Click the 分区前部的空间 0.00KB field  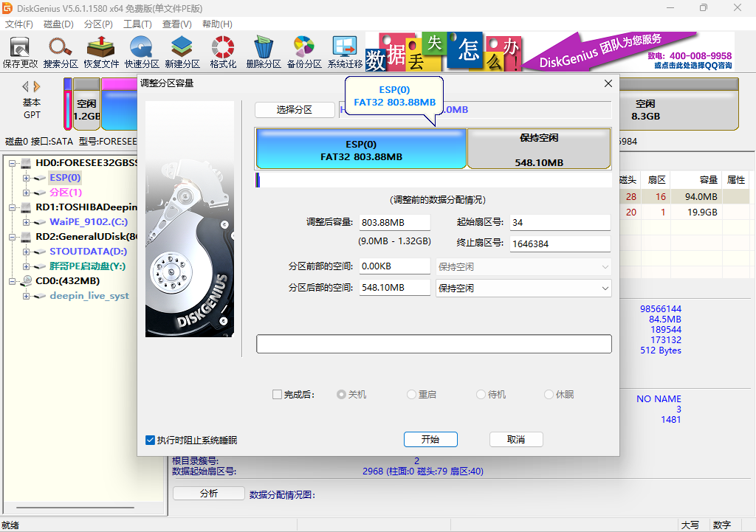pyautogui.click(x=394, y=266)
